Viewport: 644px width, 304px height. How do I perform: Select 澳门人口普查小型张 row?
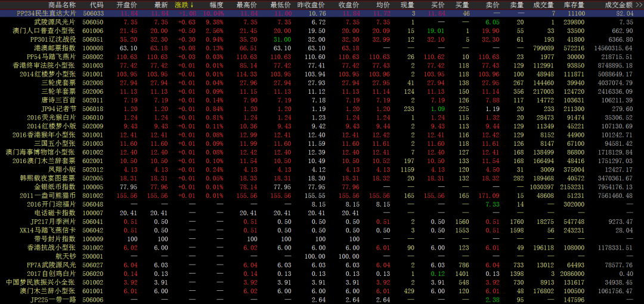pyautogui.click(x=322, y=30)
